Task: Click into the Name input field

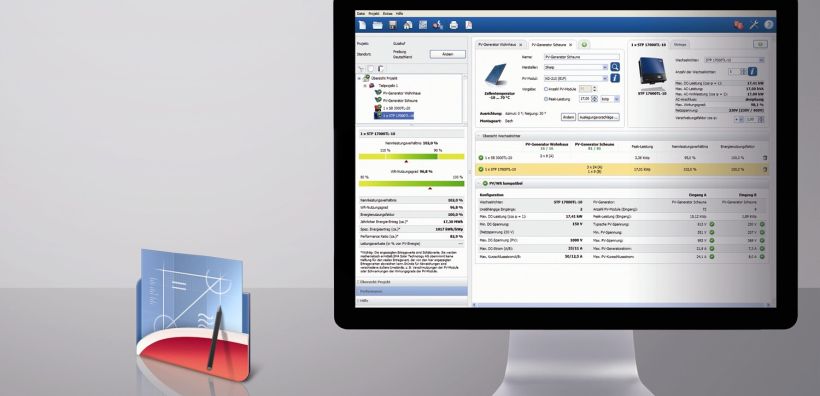Action: 582,56
